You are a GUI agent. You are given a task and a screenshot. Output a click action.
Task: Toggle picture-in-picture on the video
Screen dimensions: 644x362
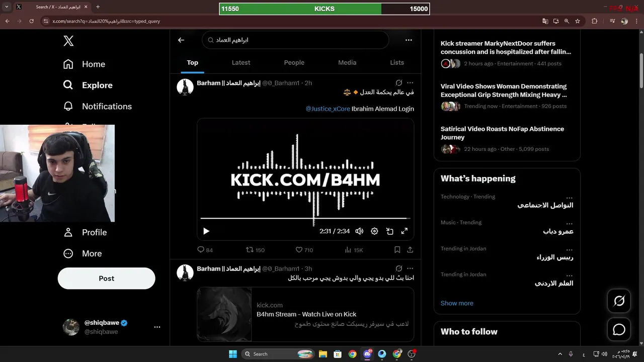tap(389, 231)
